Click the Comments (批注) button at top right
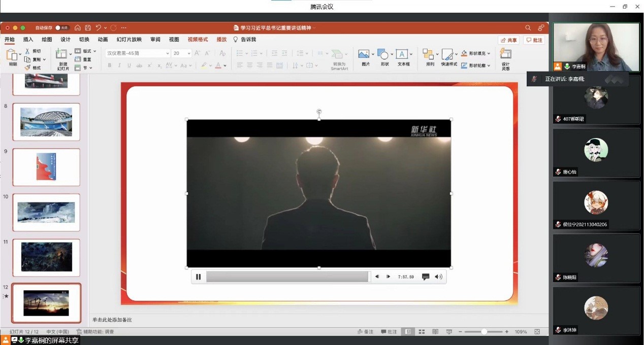This screenshot has width=644, height=345. click(534, 40)
